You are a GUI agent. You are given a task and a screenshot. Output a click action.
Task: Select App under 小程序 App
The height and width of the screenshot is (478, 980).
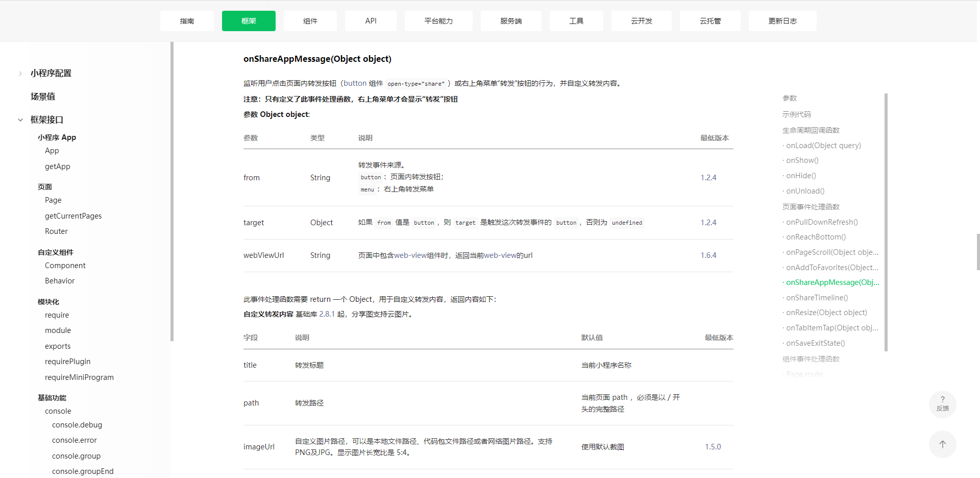[52, 151]
